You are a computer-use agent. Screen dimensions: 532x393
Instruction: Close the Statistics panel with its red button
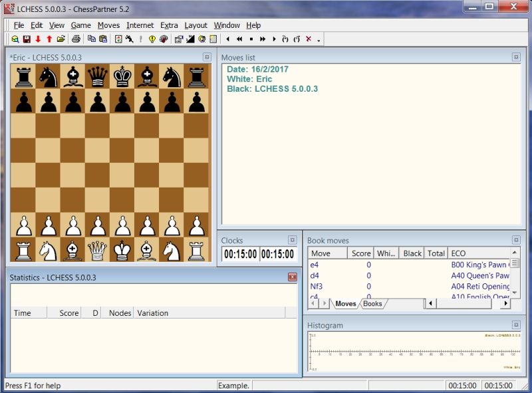(292, 277)
